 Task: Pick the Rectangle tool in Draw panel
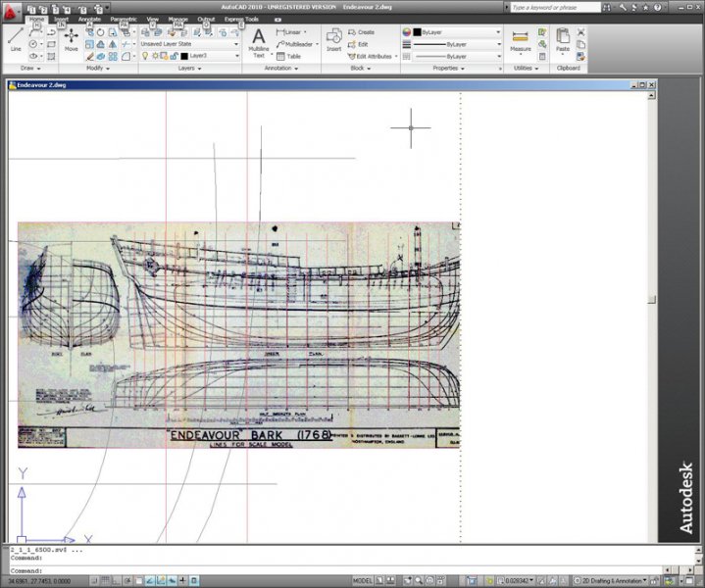(51, 44)
